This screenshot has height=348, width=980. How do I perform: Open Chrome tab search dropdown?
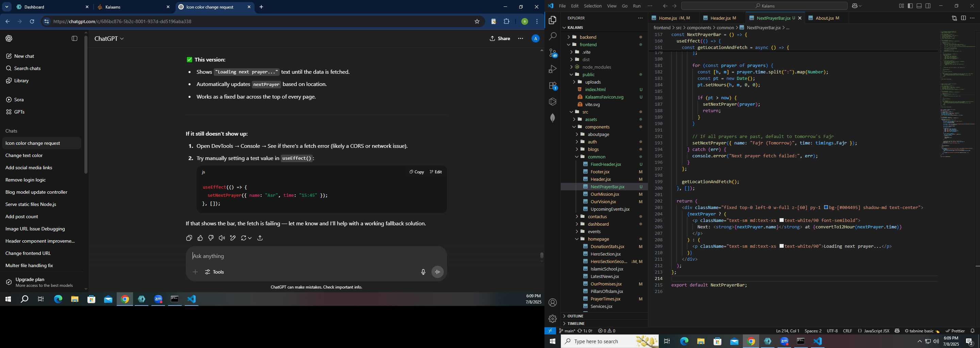tap(7, 7)
